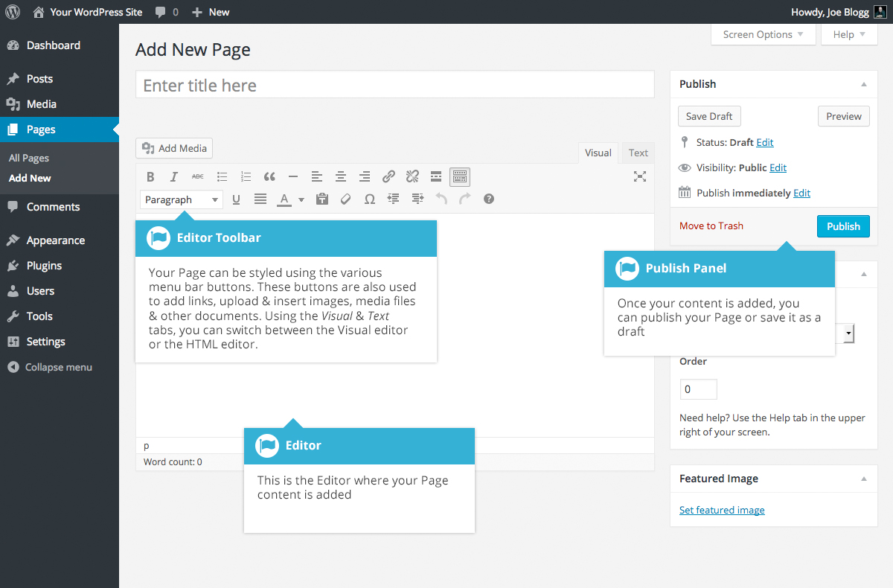Image resolution: width=893 pixels, height=588 pixels.
Task: Align text left
Action: click(x=317, y=176)
